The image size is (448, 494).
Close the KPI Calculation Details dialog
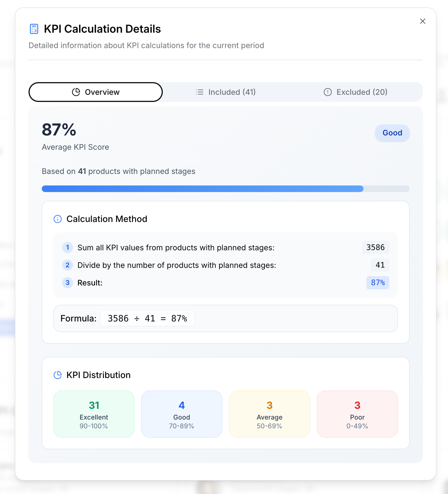pos(422,21)
